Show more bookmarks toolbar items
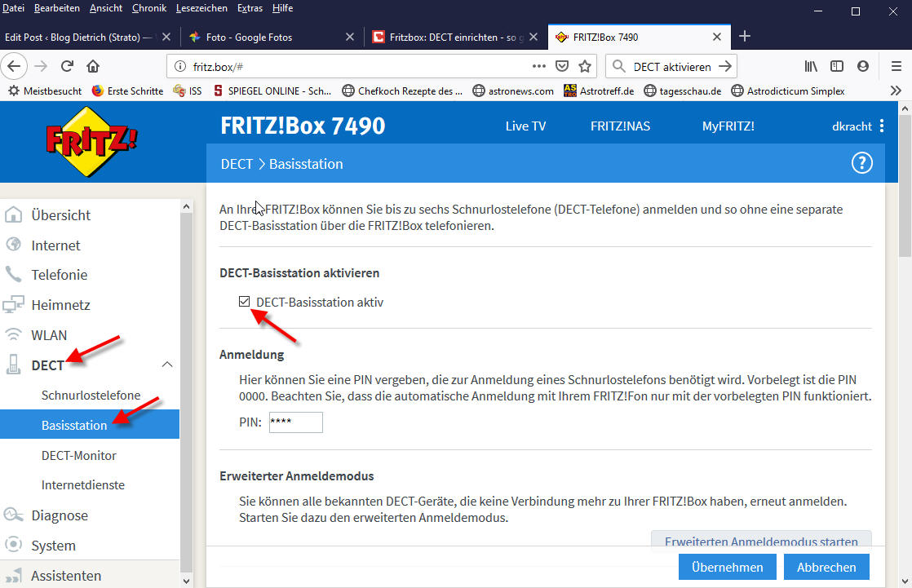The image size is (912, 588). coord(895,91)
